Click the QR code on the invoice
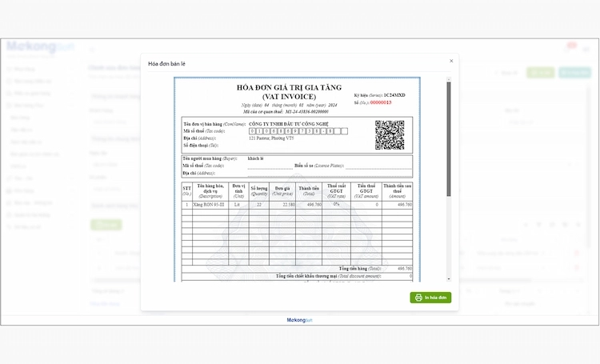 [x=390, y=134]
